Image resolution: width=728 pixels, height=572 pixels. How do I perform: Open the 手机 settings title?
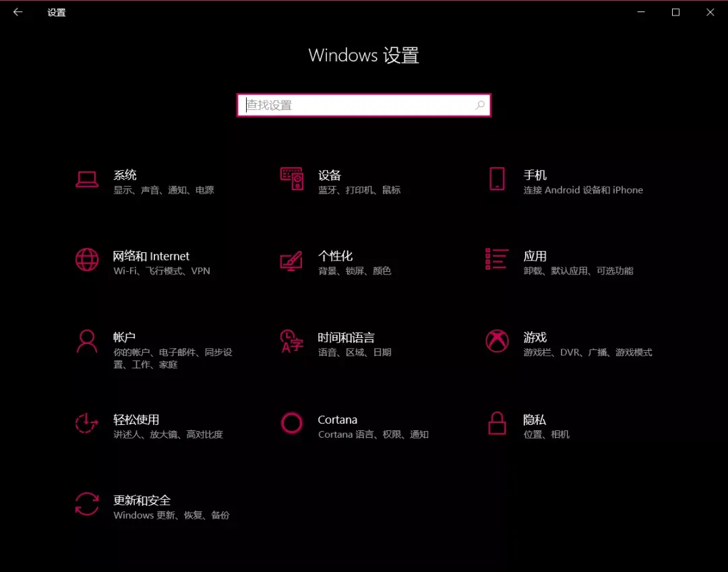[535, 175]
